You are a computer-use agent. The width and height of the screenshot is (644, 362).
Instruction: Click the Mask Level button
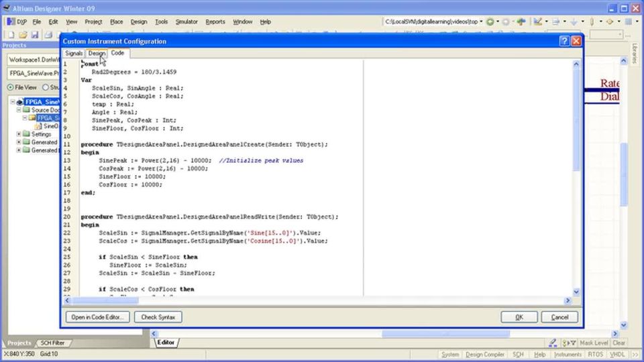point(594,343)
